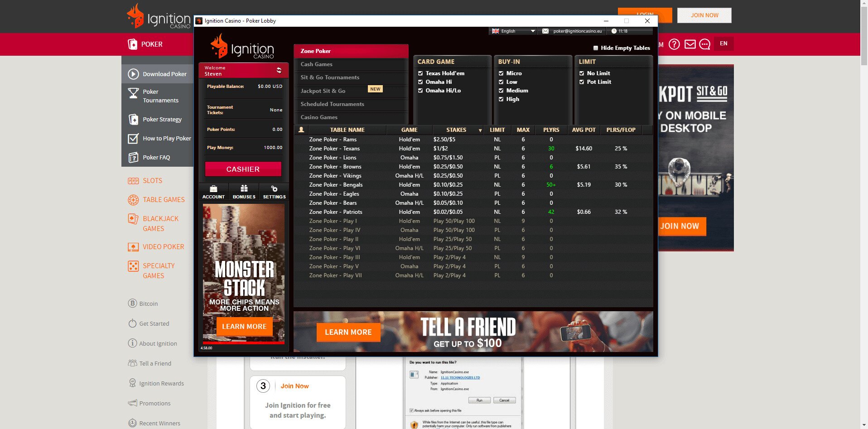
Task: Select the Sit & Go Tournaments tab
Action: point(351,77)
